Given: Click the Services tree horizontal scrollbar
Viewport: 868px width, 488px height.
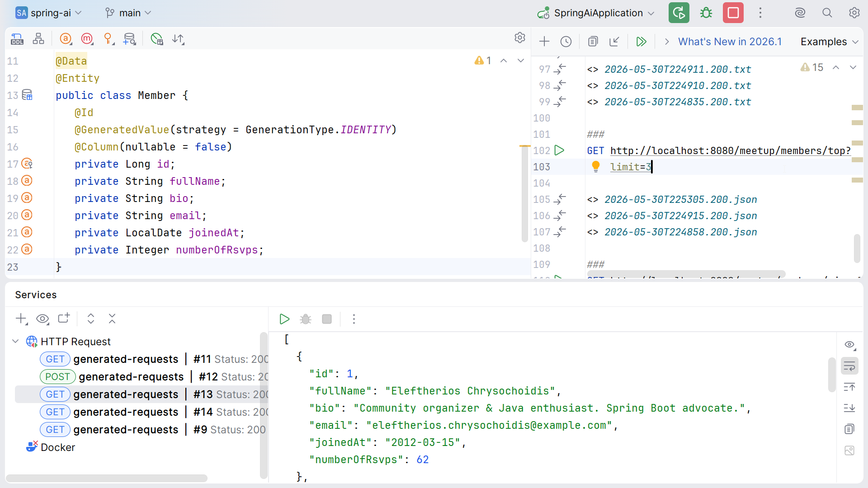Looking at the screenshot, I should (107, 478).
